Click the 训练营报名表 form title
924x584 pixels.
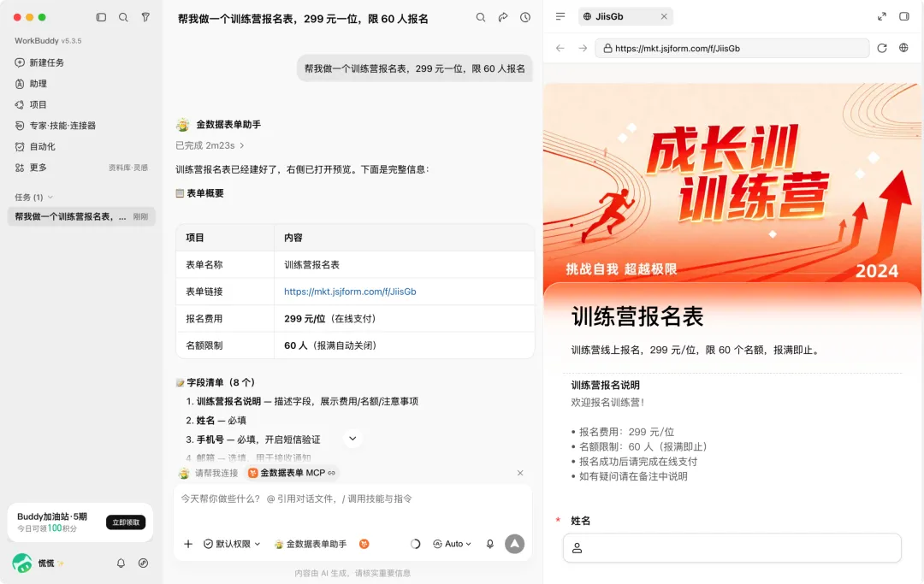point(637,316)
